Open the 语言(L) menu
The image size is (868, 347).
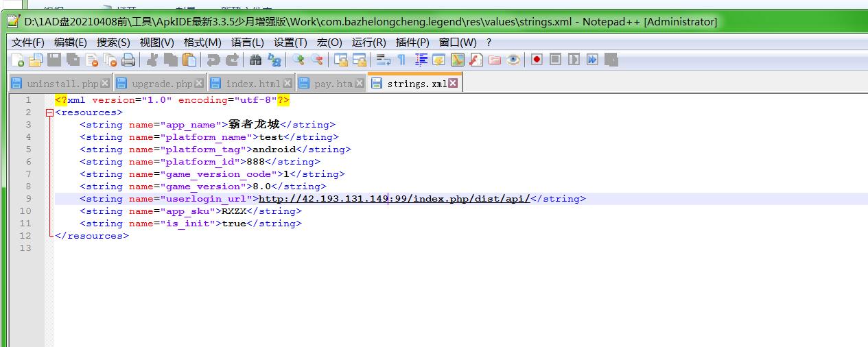[247, 43]
